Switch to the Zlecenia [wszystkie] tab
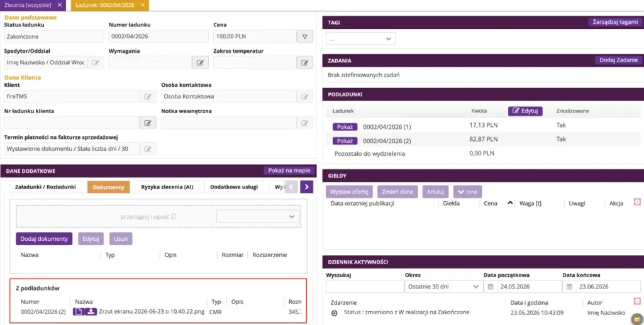The height and width of the screenshot is (325, 644). click(28, 5)
